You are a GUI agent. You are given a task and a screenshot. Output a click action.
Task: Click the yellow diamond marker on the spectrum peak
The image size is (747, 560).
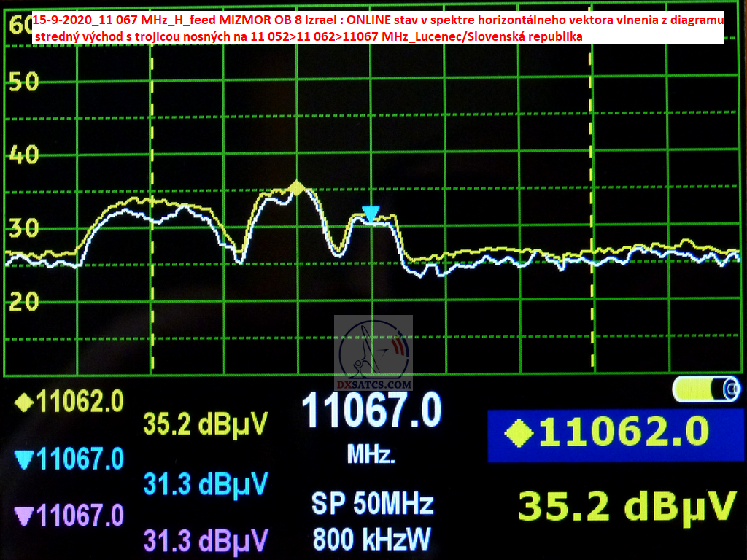(296, 188)
